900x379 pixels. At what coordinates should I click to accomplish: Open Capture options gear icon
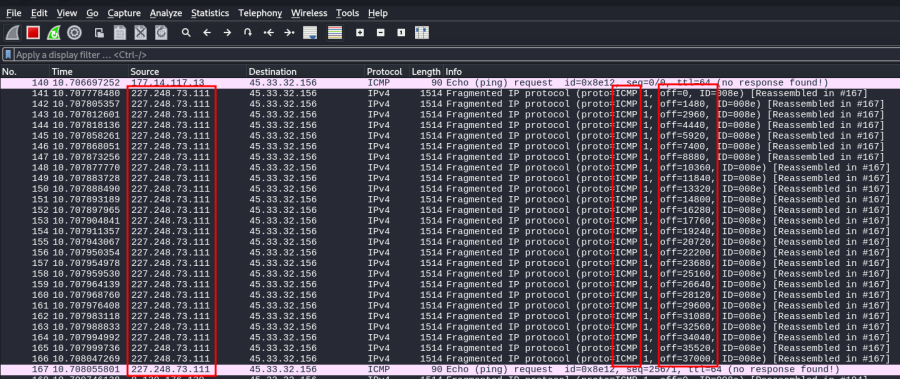tap(74, 33)
